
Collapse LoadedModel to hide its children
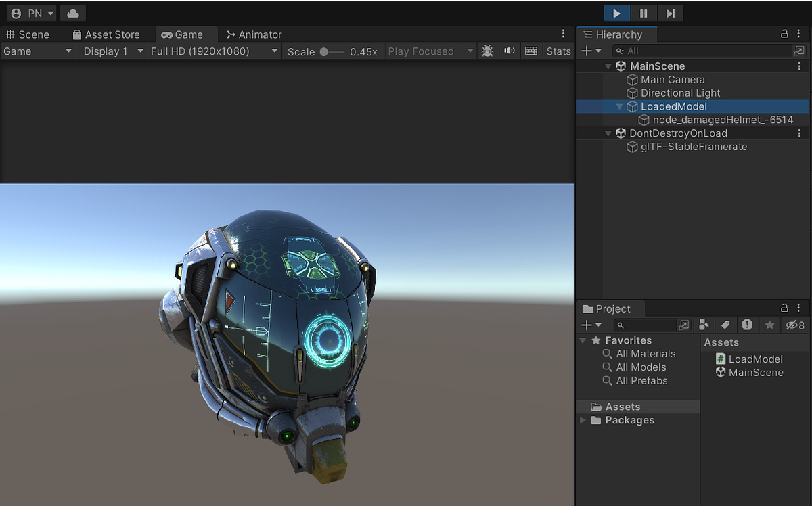[x=619, y=106]
